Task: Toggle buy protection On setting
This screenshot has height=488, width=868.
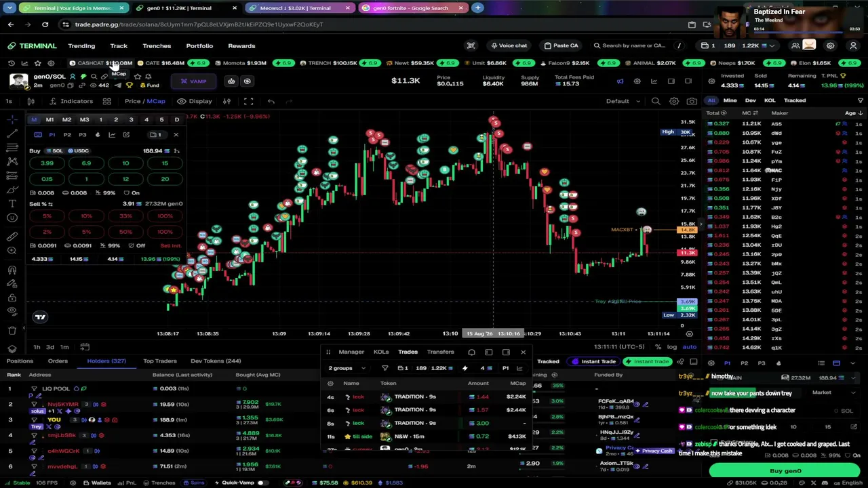Action: click(131, 193)
